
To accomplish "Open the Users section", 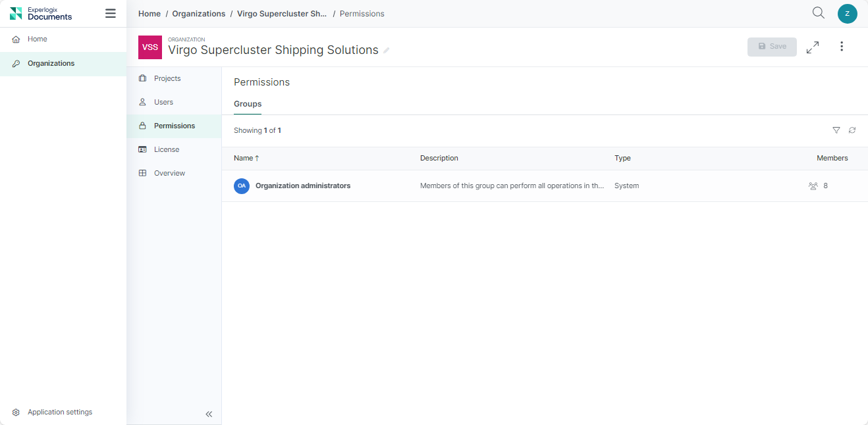I will [x=174, y=102].
